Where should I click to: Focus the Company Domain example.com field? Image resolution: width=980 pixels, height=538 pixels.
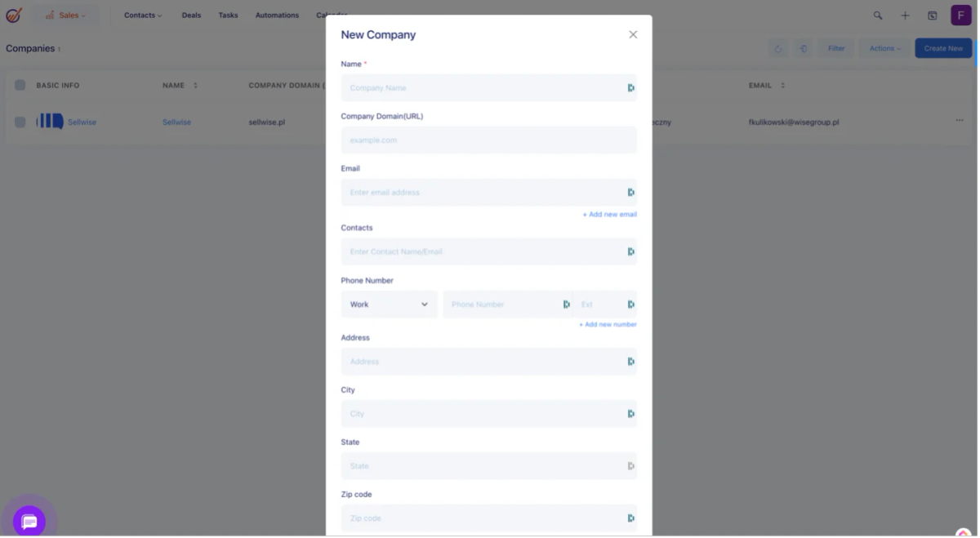point(488,140)
